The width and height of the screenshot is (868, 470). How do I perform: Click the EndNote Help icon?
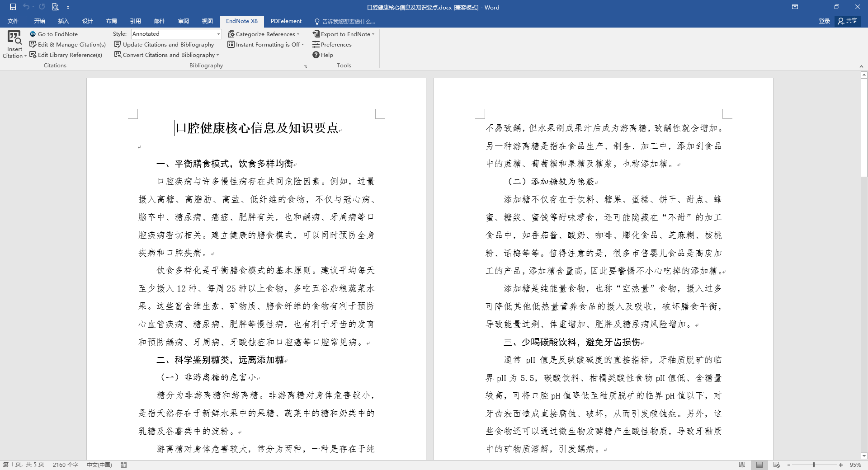[x=323, y=55]
